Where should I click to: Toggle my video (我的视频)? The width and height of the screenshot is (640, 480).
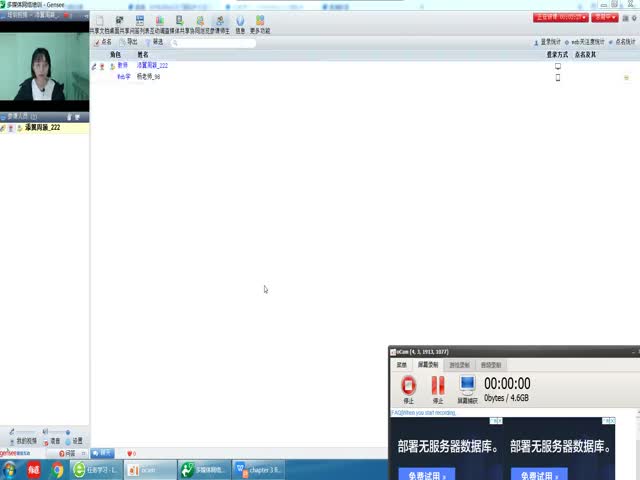[23, 441]
